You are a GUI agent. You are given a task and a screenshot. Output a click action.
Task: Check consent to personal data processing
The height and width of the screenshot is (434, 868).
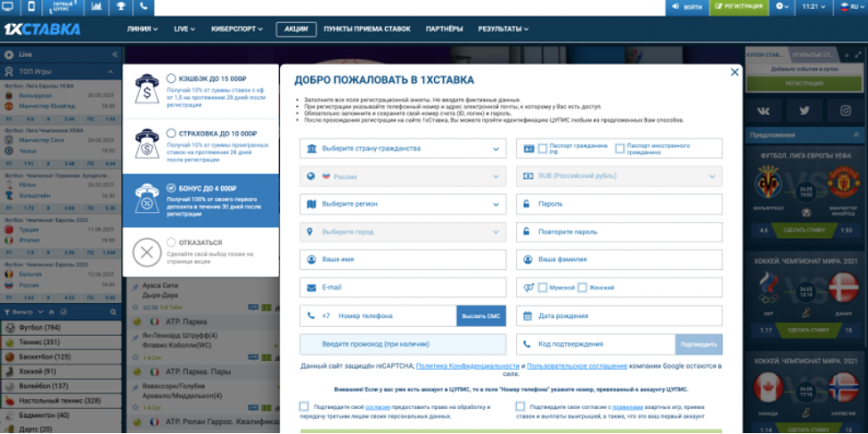tap(304, 406)
